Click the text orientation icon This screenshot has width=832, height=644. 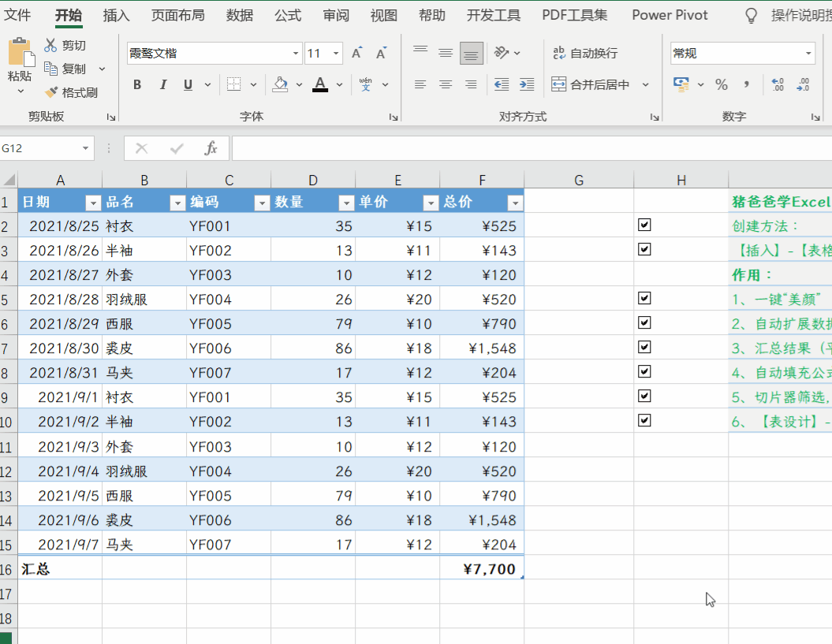502,53
